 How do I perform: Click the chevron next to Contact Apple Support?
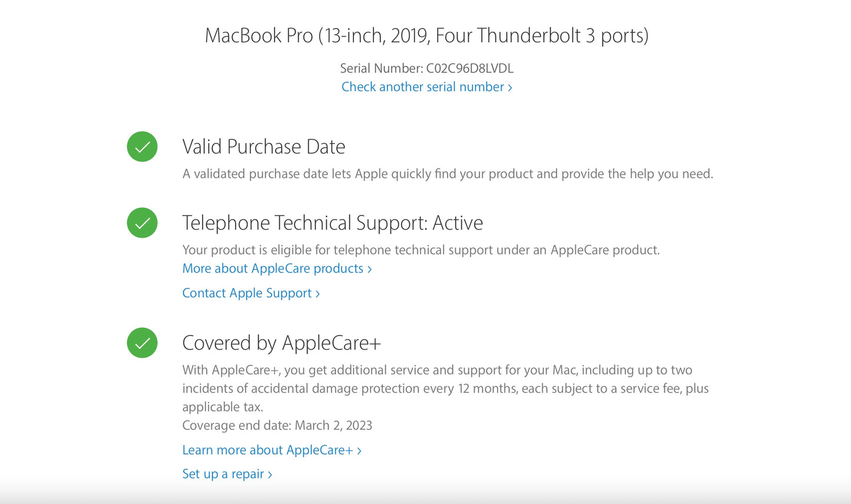pos(317,293)
